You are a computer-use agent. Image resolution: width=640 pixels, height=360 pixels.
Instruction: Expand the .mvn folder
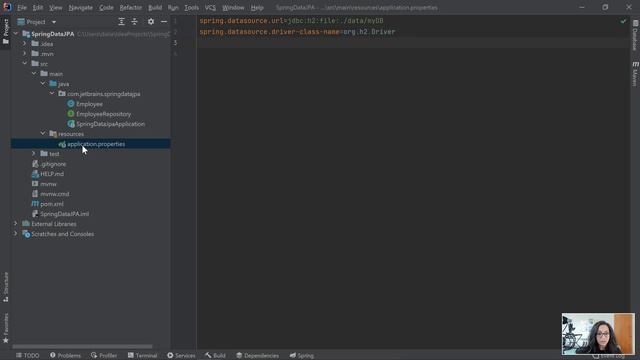click(24, 53)
